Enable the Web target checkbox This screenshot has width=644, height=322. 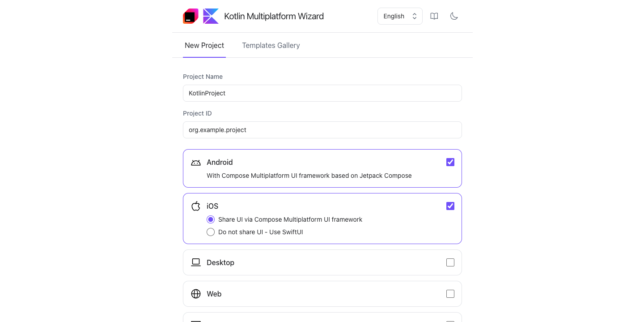click(x=450, y=294)
